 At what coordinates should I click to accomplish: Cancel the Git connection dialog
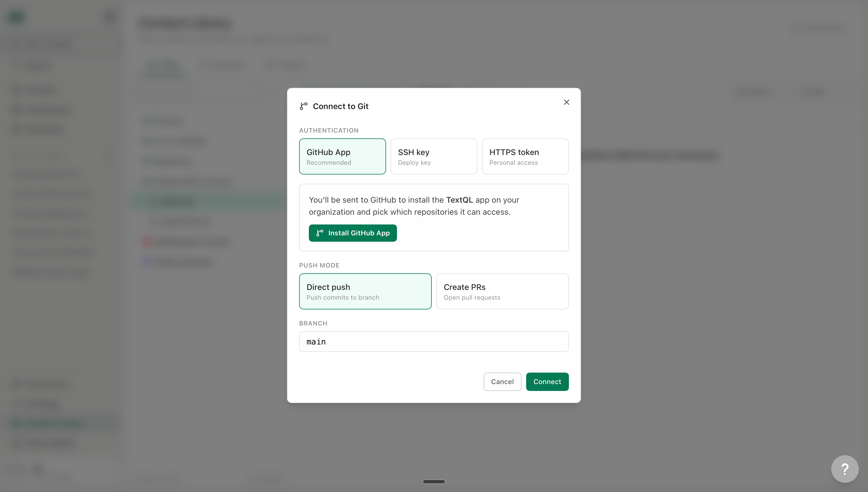pyautogui.click(x=502, y=381)
